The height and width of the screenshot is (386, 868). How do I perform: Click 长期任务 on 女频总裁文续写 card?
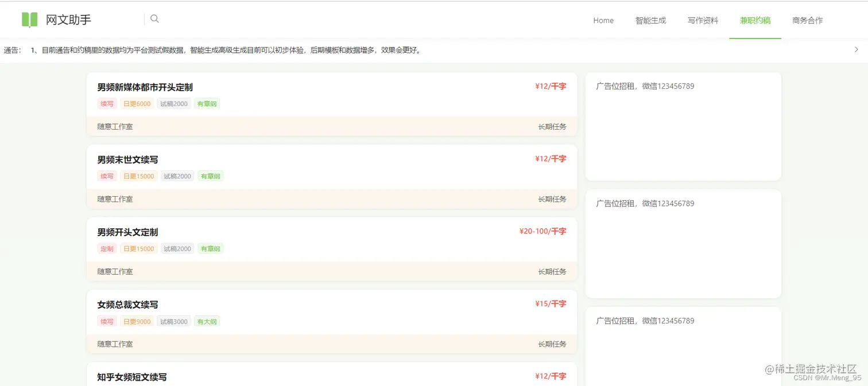[552, 344]
